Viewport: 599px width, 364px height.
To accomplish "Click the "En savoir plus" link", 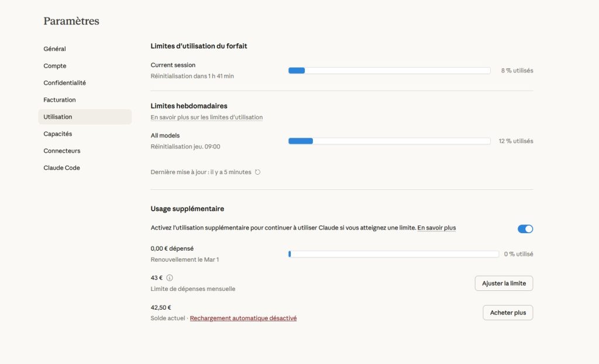I will 437,228.
